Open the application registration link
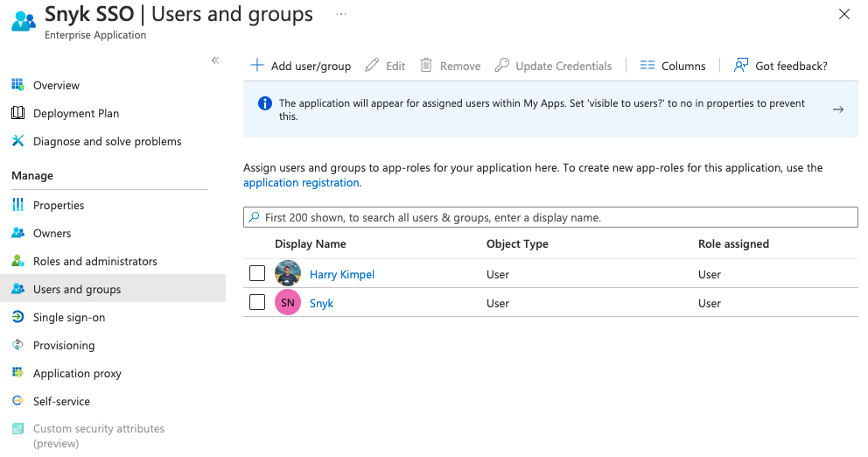The width and height of the screenshot is (868, 457). click(x=301, y=183)
